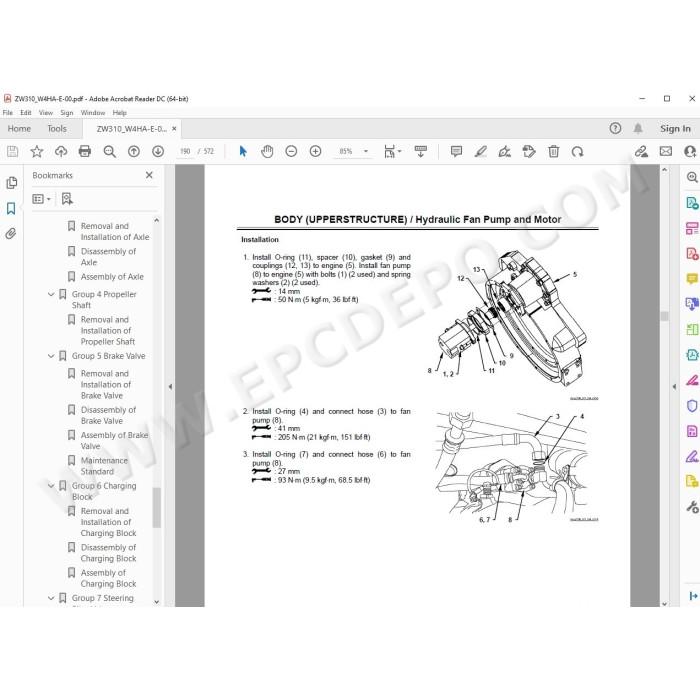The height and width of the screenshot is (700, 700).
Task: Click find current bookmark icon
Action: [x=67, y=199]
